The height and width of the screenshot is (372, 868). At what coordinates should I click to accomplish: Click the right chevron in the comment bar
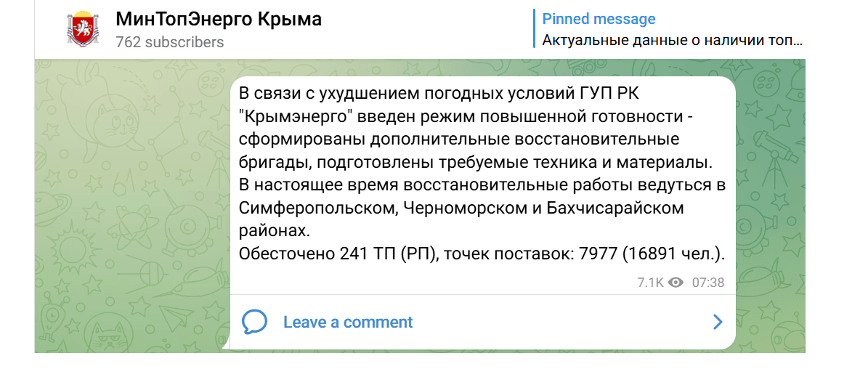(x=718, y=322)
